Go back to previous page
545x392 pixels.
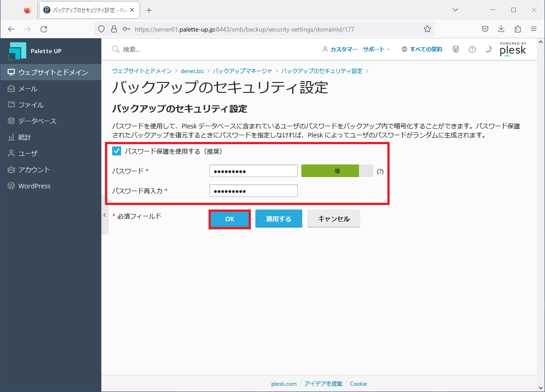click(11, 29)
